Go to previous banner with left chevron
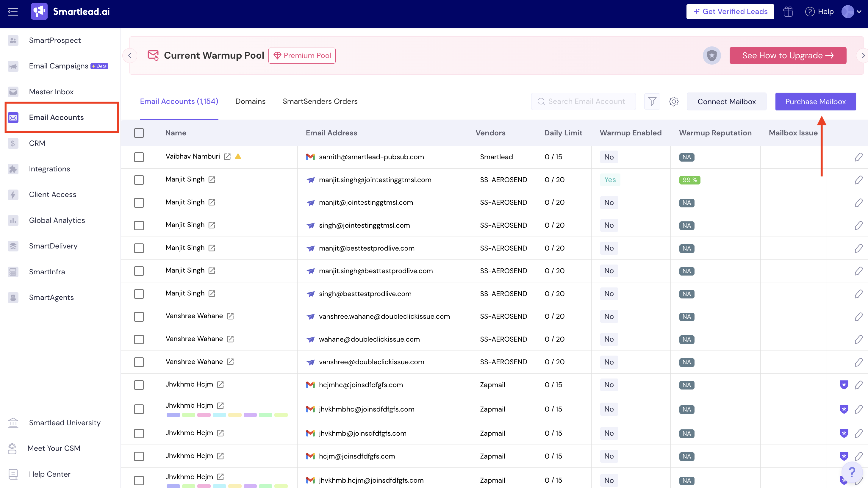This screenshot has width=868, height=488. pyautogui.click(x=130, y=56)
